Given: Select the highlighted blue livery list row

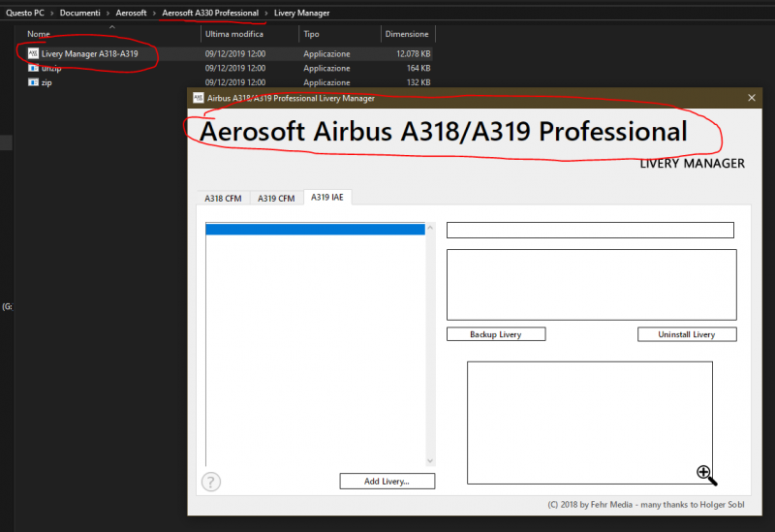Looking at the screenshot, I should pos(315,230).
